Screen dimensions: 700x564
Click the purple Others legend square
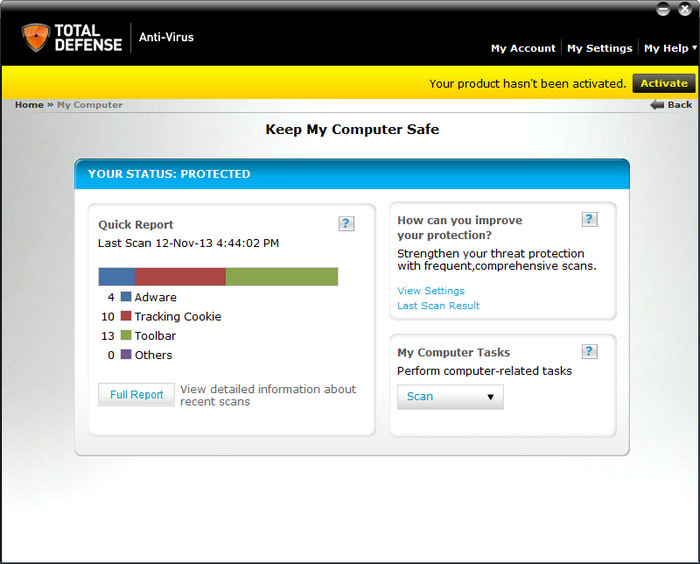[x=126, y=355]
